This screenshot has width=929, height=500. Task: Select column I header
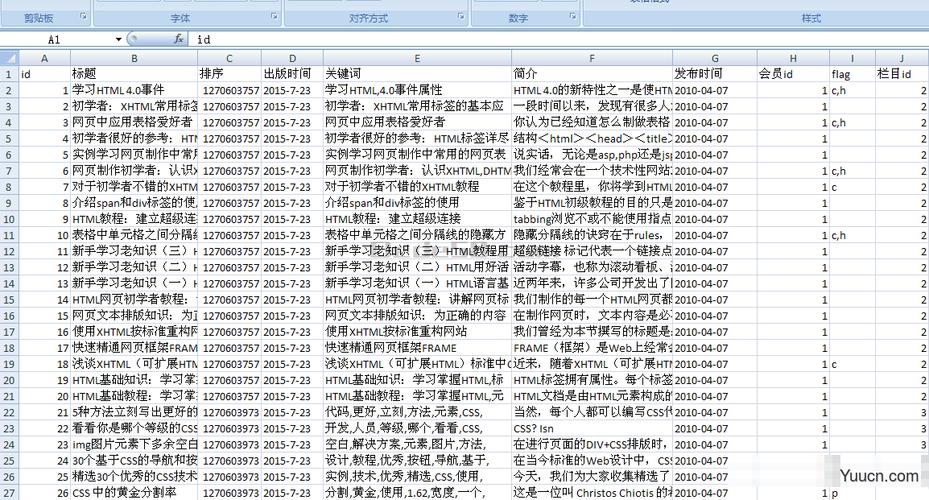coord(852,58)
